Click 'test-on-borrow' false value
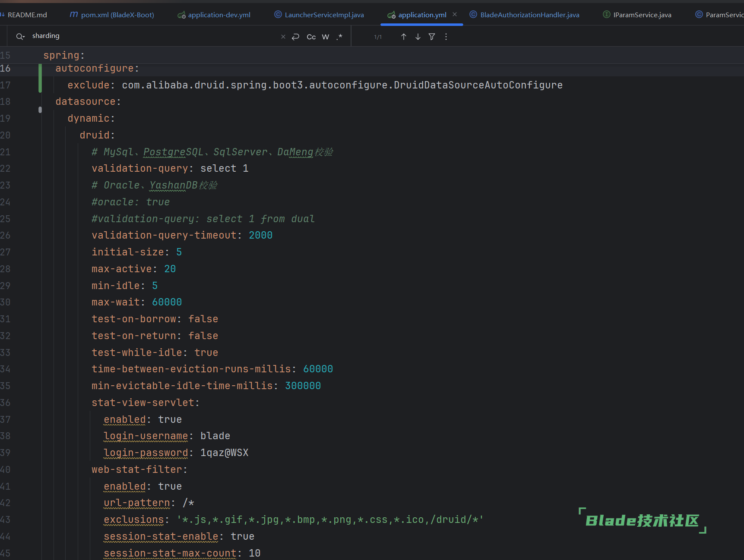Image resolution: width=744 pixels, height=560 pixels. pyautogui.click(x=203, y=319)
